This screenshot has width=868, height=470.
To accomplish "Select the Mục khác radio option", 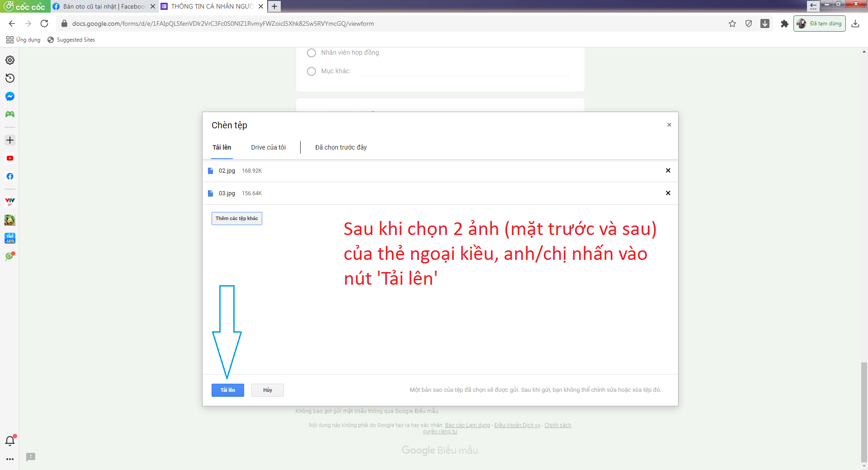I will point(311,71).
